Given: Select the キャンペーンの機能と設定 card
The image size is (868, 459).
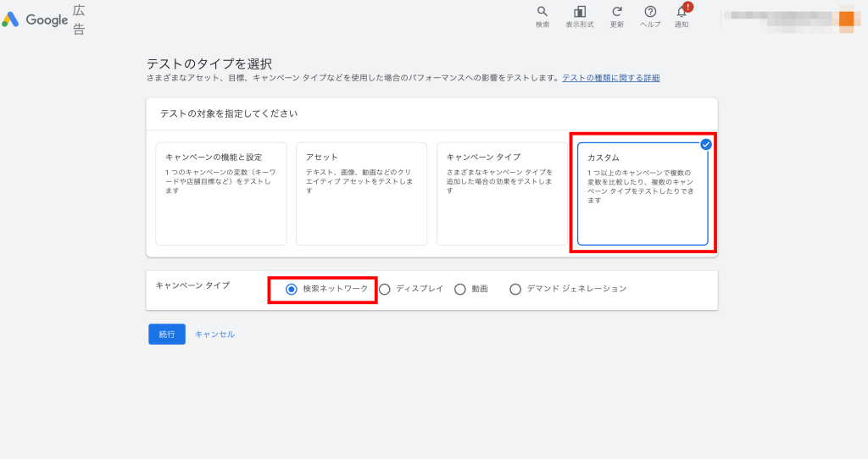Looking at the screenshot, I should click(x=221, y=194).
